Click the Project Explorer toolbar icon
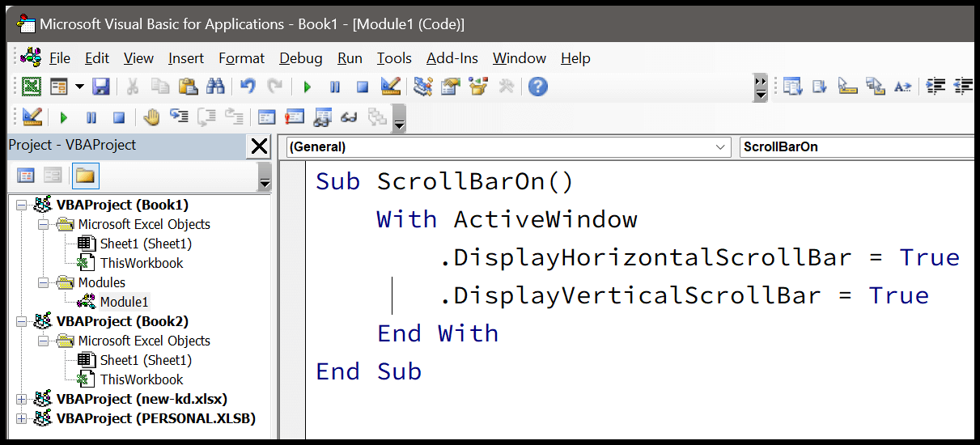980x445 pixels. 422,87
